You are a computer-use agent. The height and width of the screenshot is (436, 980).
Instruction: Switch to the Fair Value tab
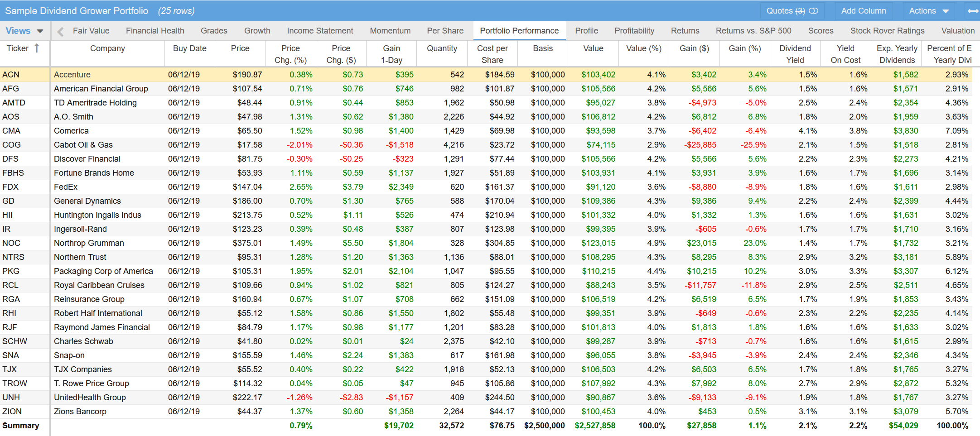click(91, 31)
